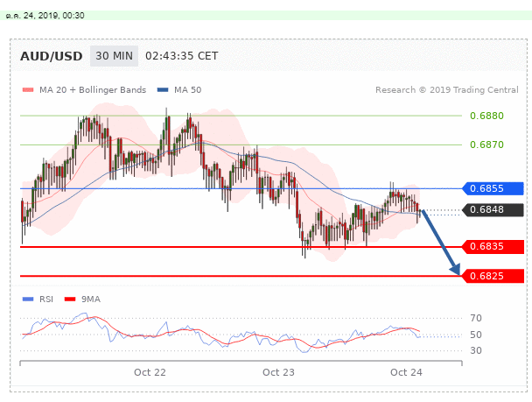Click the black 0.6848 current price tag
532x402 pixels.
pyautogui.click(x=493, y=210)
